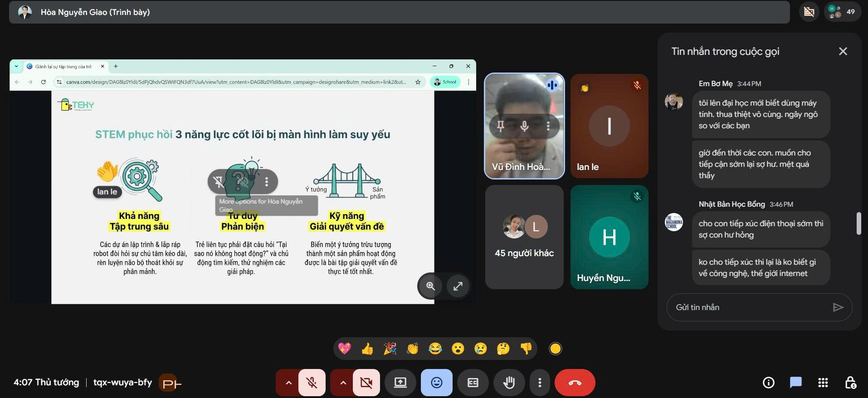Send a clapping hands reaction
The width and height of the screenshot is (868, 398).
[413, 349]
